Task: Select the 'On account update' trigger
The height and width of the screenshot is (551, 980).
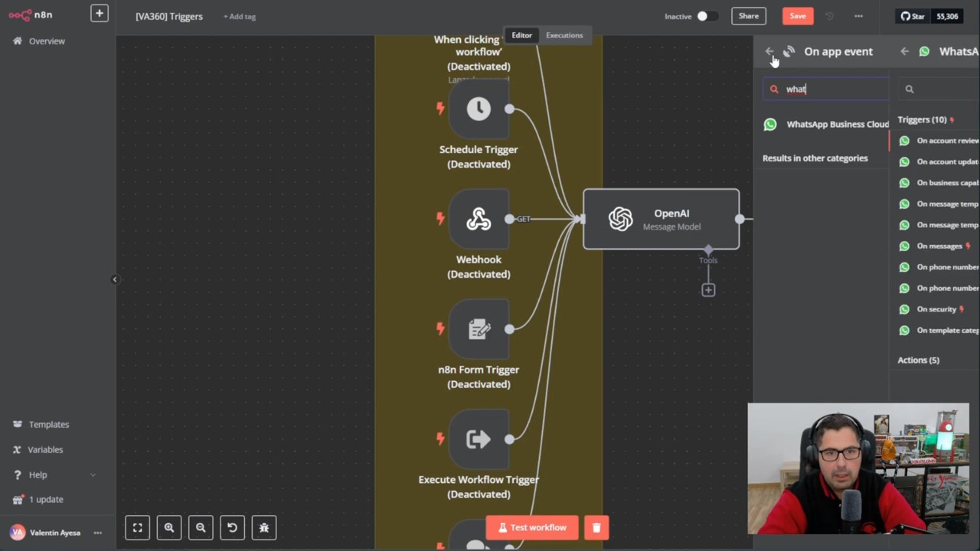Action: (x=939, y=161)
